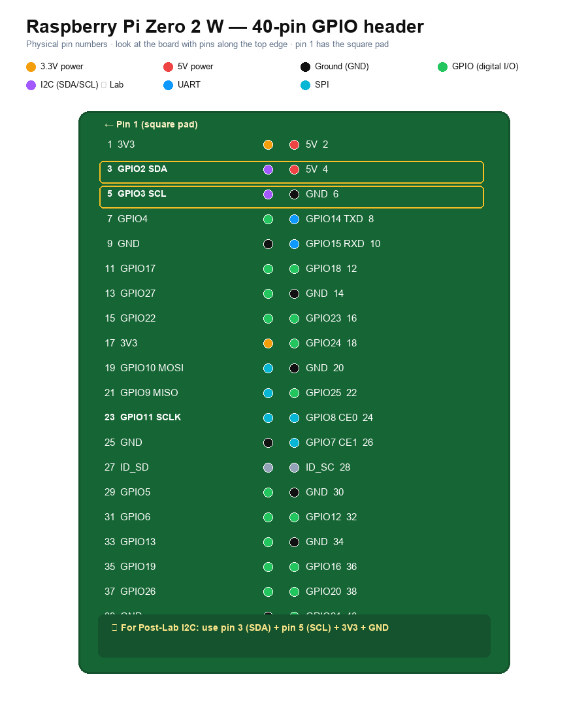Select the GPIO15 RXD pin 10 label
Image resolution: width=588 pixels, height=719 pixels.
pyautogui.click(x=343, y=244)
